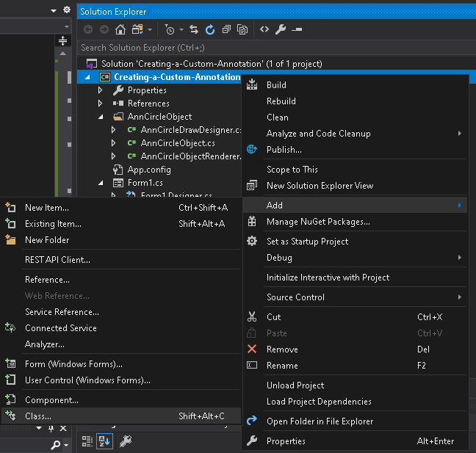Choose Set as Startup Project
This screenshot has height=453, width=476.
coord(355,242)
